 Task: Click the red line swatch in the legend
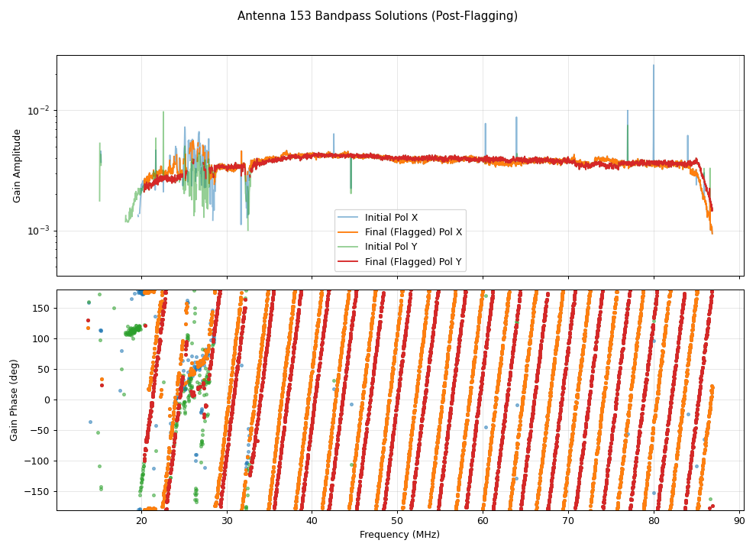click(350, 262)
